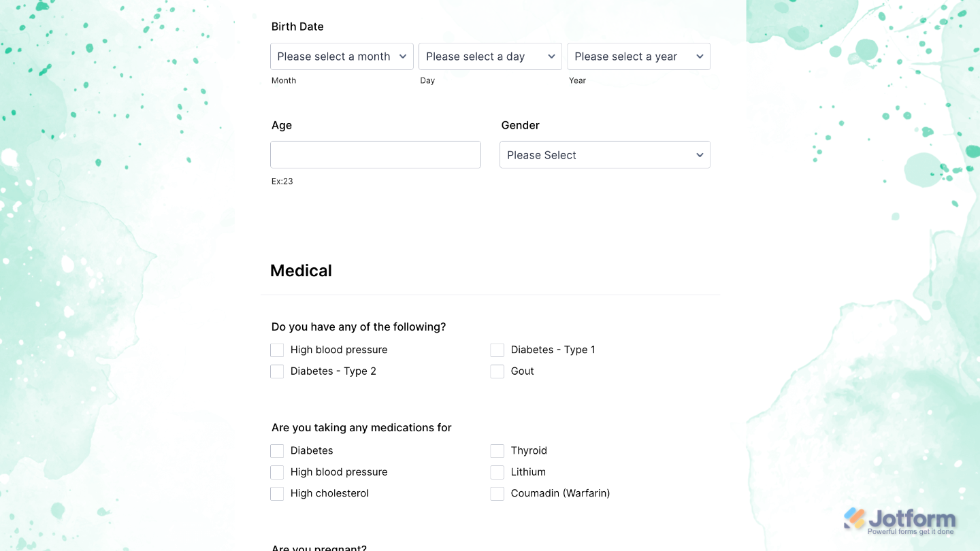Select the Medical section heading
Screen dimensions: 980x551
tap(301, 270)
